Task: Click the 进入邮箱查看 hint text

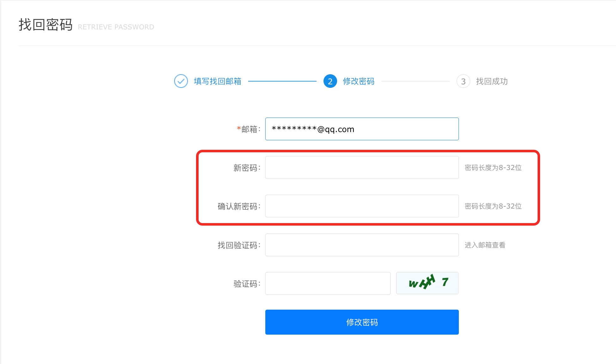Action: coord(485,245)
